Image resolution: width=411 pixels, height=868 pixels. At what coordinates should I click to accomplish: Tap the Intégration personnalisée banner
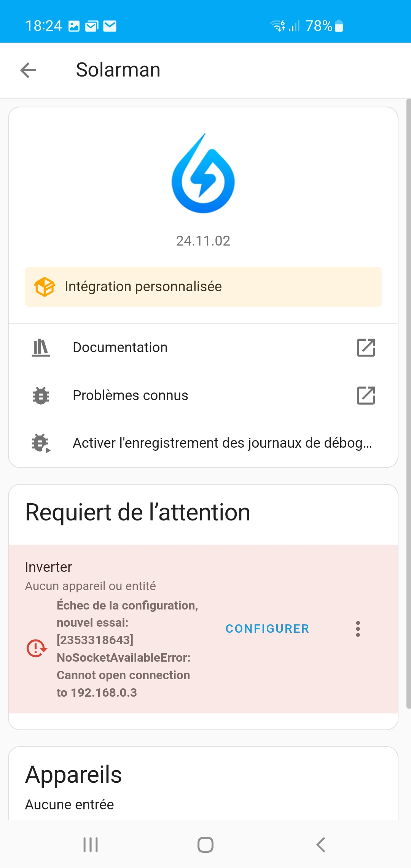[x=203, y=287]
